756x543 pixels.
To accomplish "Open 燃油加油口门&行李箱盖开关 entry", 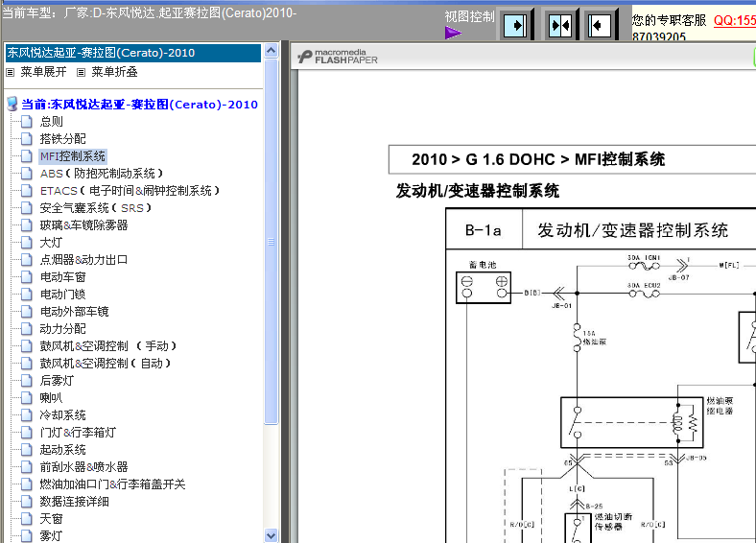I will tap(113, 484).
